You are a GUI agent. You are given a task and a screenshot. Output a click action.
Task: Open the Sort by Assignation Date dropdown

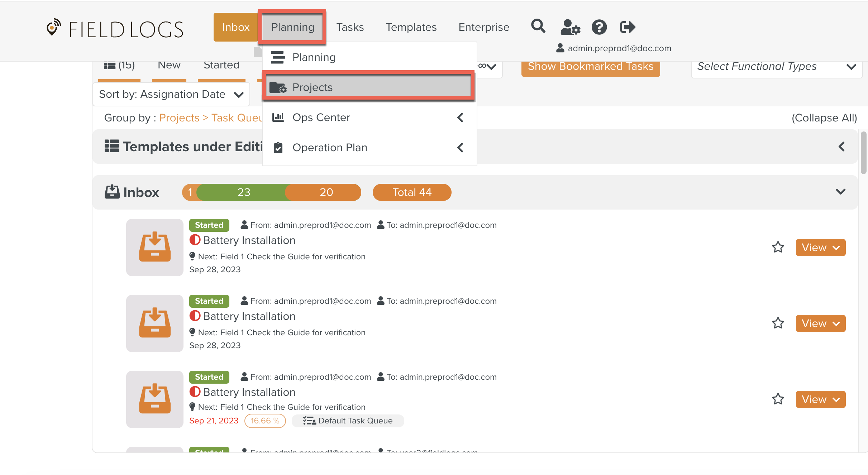point(171,94)
